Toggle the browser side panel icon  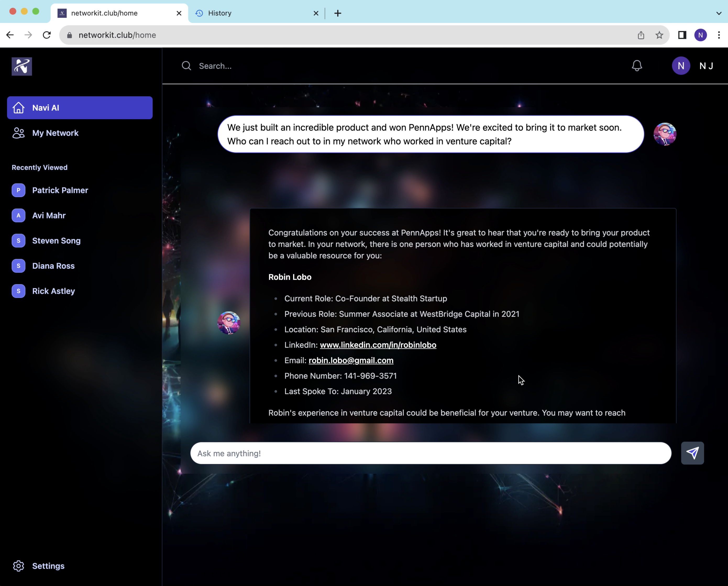click(682, 35)
